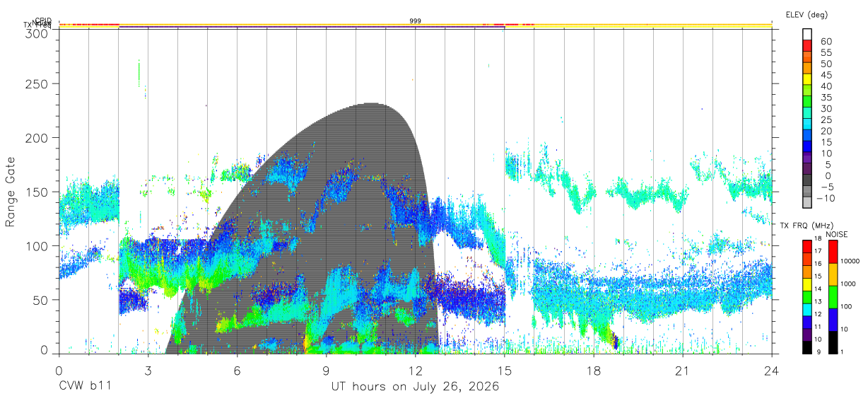Click the "60" value on ELEV scale
868x401 pixels.
pos(826,42)
